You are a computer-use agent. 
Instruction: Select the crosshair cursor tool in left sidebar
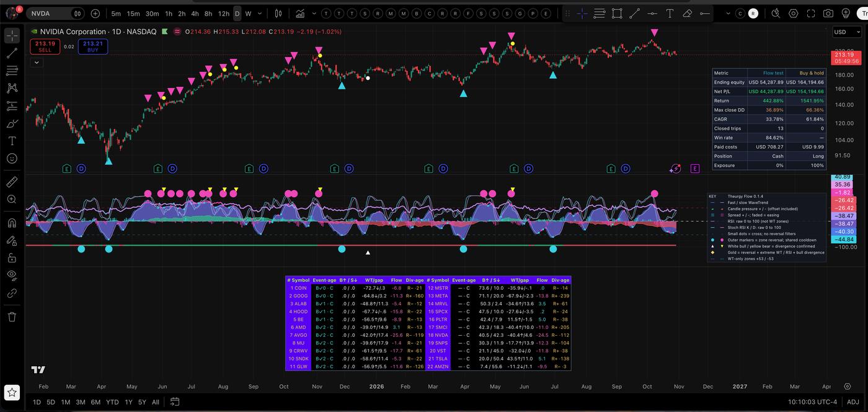(x=12, y=35)
